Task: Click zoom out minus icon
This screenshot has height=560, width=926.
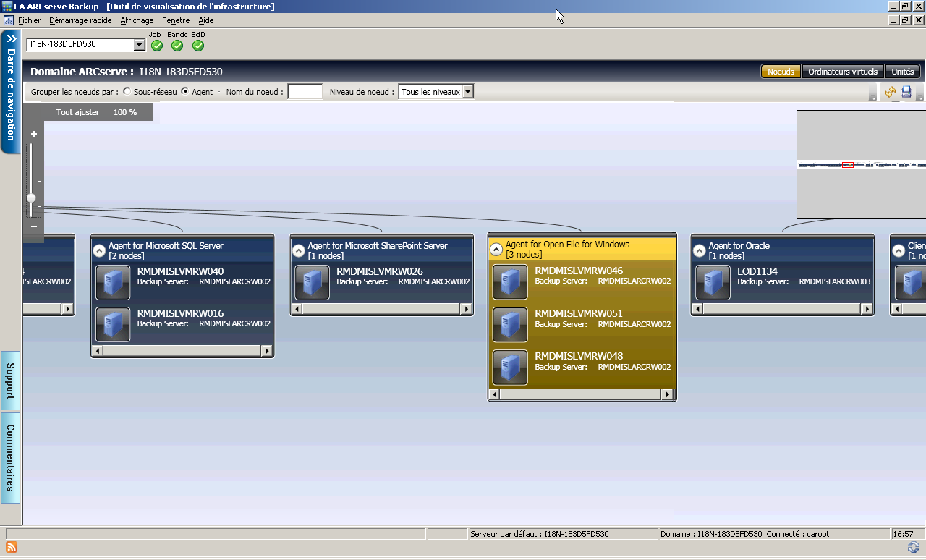Action: point(33,226)
